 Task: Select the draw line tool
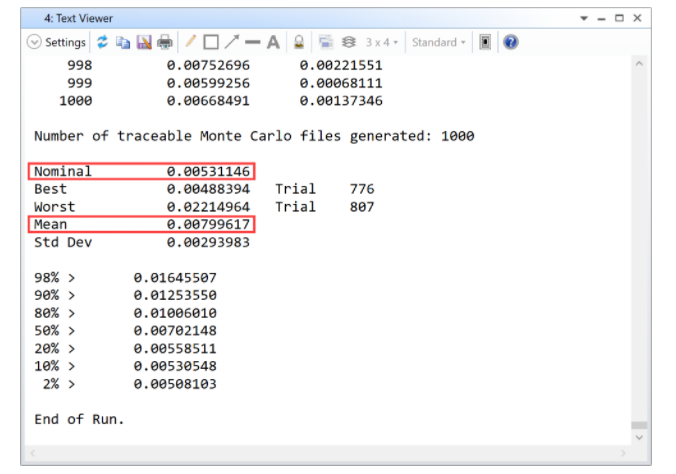coord(253,42)
